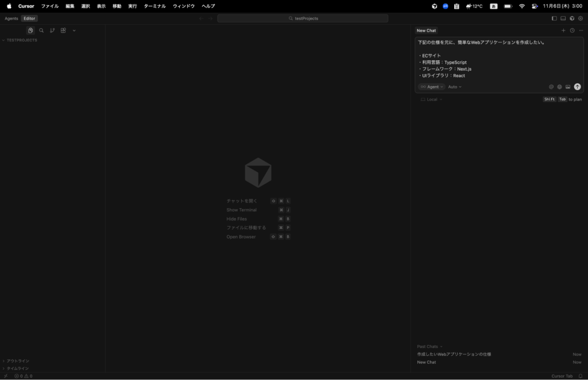Click the @ mention context icon
The width and height of the screenshot is (588, 380).
[x=551, y=87]
